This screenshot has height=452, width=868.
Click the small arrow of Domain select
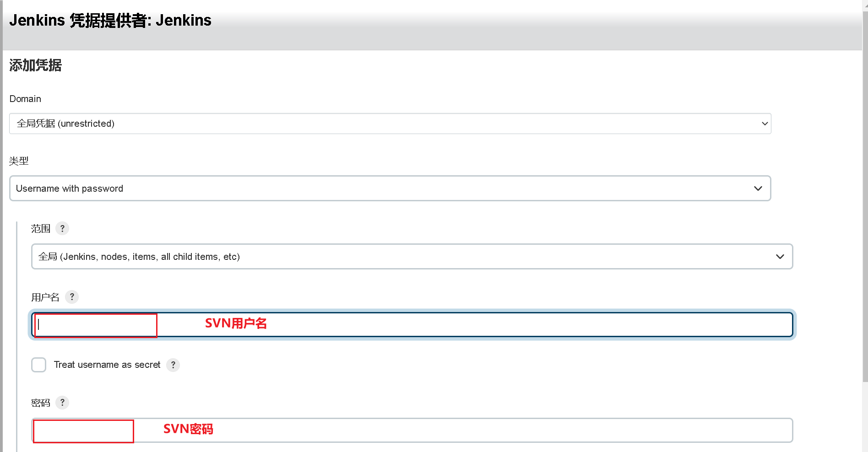(765, 124)
